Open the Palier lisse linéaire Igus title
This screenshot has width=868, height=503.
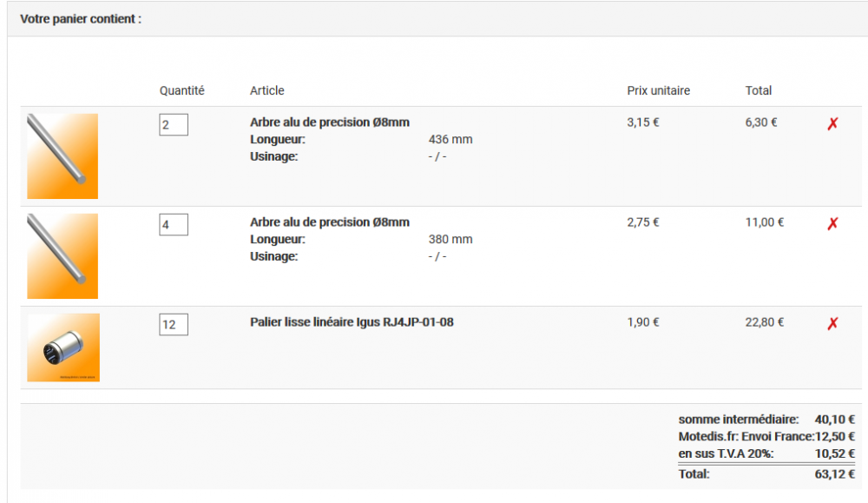352,322
